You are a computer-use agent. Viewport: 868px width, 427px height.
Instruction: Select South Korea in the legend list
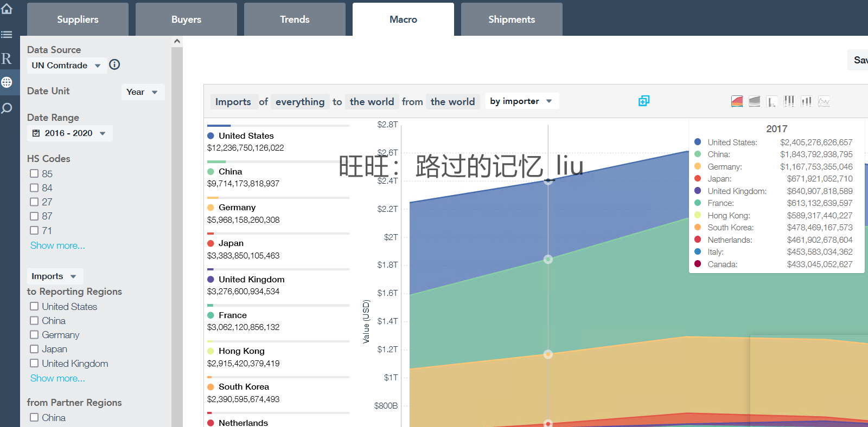pyautogui.click(x=244, y=386)
